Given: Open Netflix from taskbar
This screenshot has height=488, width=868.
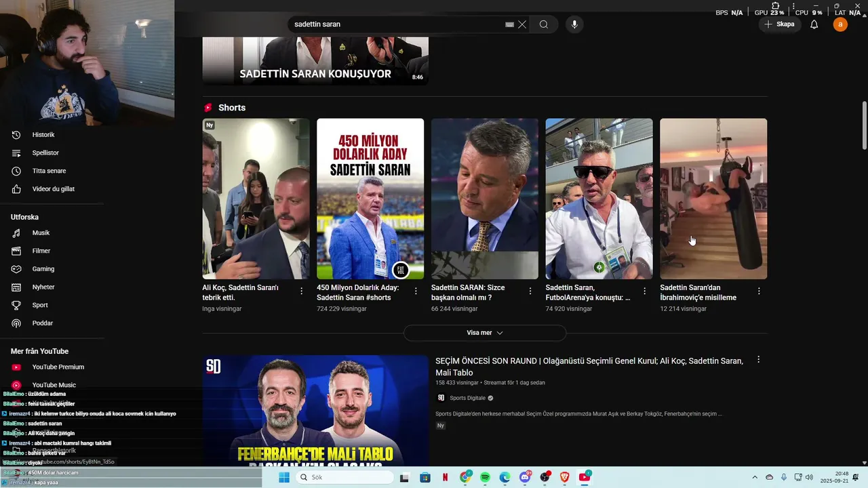Looking at the screenshot, I should pos(445,477).
